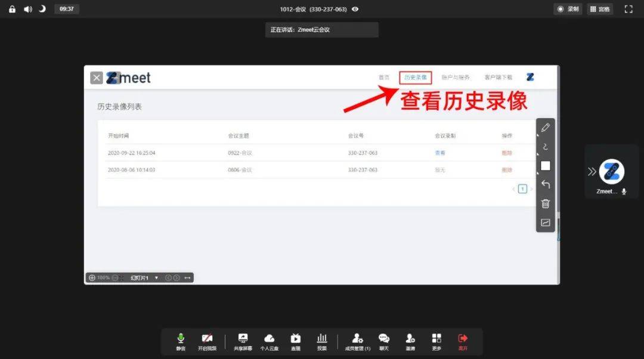Open 成员管理 member management

[358, 342]
